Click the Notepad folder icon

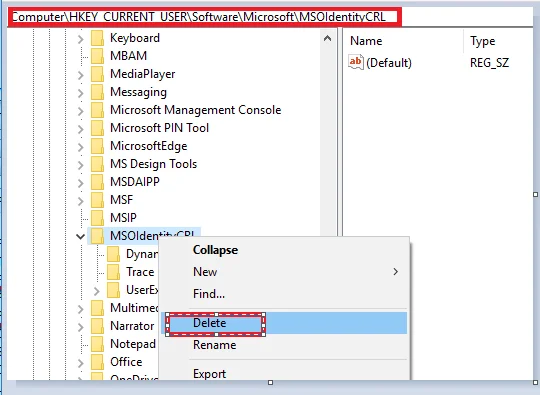[x=97, y=344]
